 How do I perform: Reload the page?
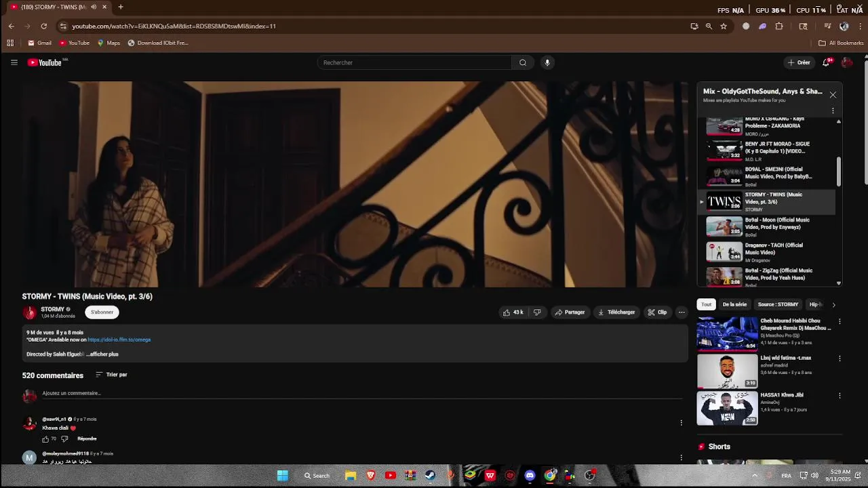(x=44, y=26)
